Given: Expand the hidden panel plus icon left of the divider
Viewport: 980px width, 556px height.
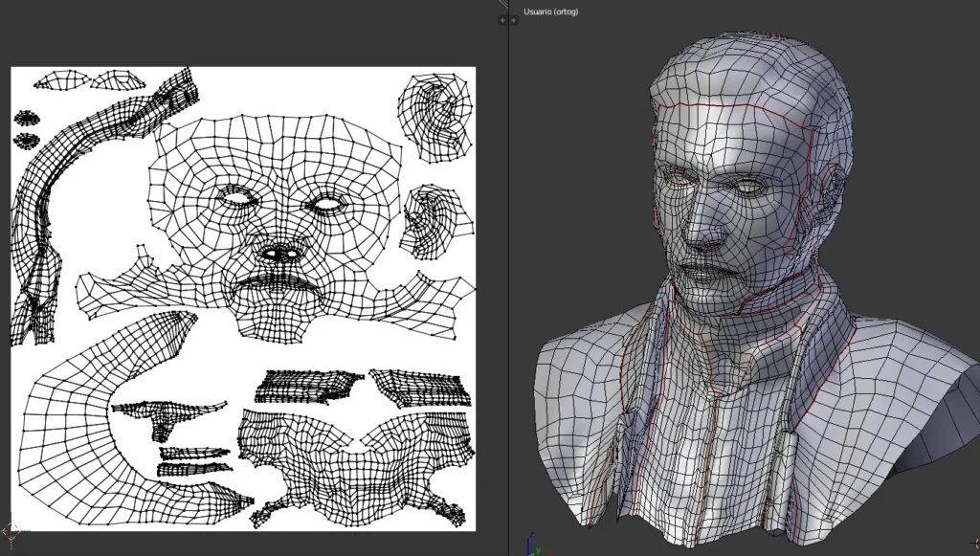Looking at the screenshot, I should coord(501,20).
